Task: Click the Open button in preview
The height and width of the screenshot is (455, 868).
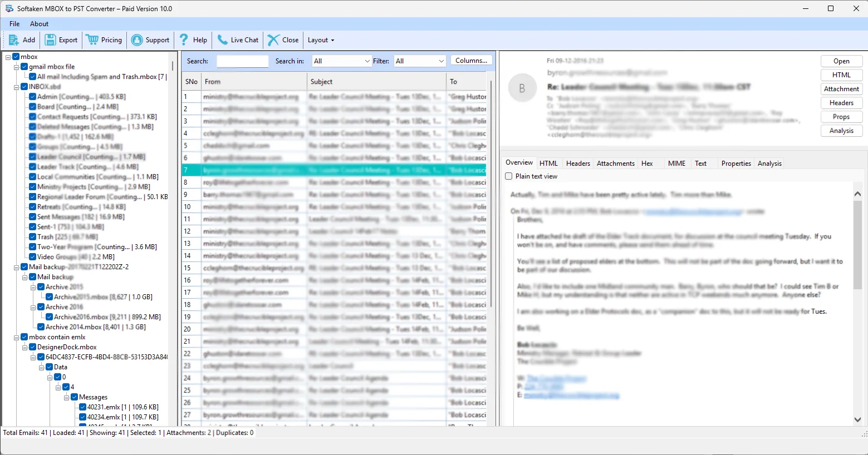Action: click(x=841, y=61)
